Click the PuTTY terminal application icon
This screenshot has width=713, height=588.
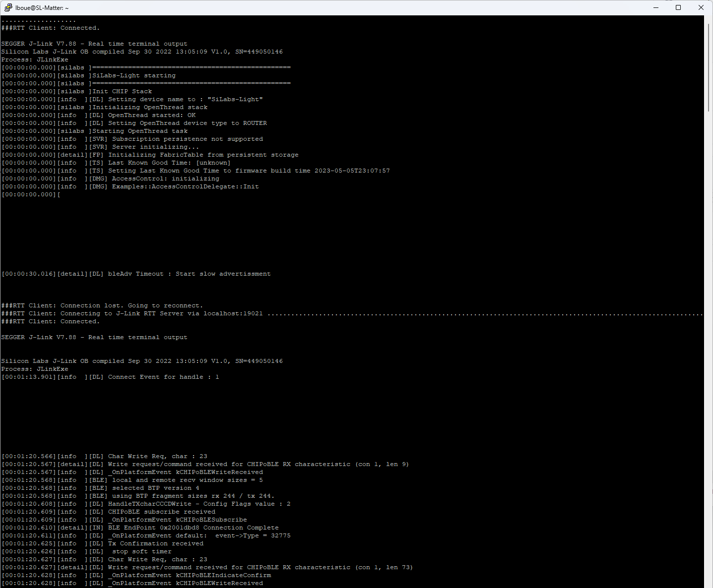pos(8,7)
